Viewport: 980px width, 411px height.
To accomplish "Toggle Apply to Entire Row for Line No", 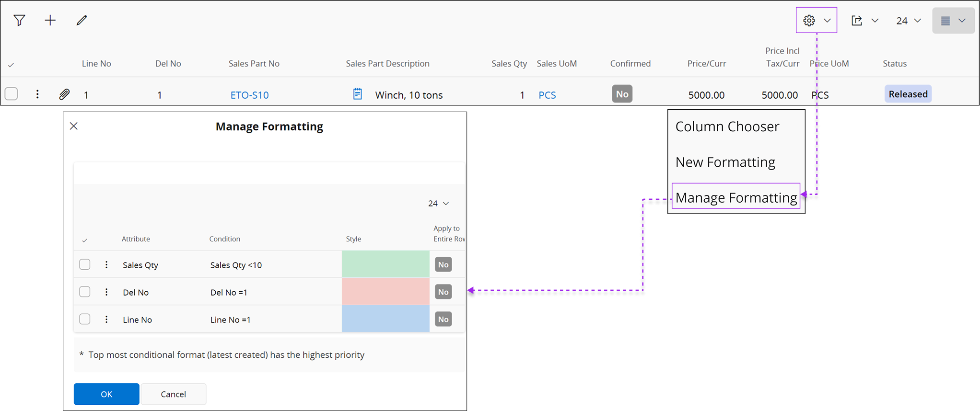I will [443, 319].
